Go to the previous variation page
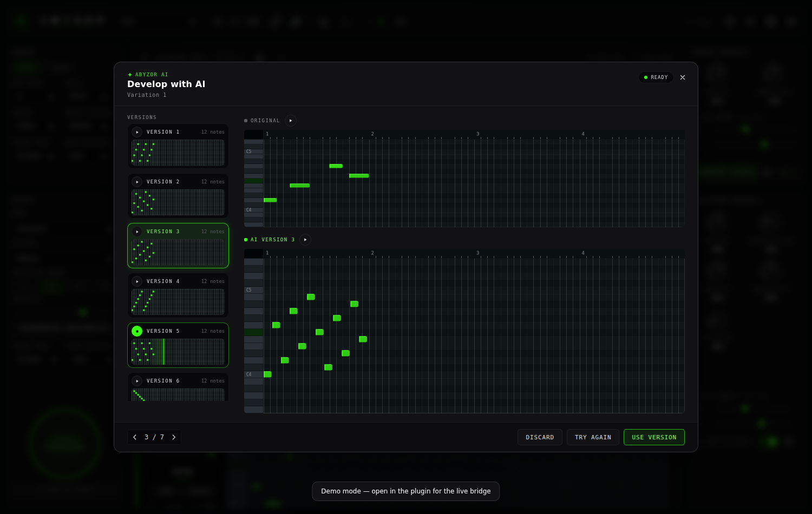The width and height of the screenshot is (812, 514). [135, 437]
